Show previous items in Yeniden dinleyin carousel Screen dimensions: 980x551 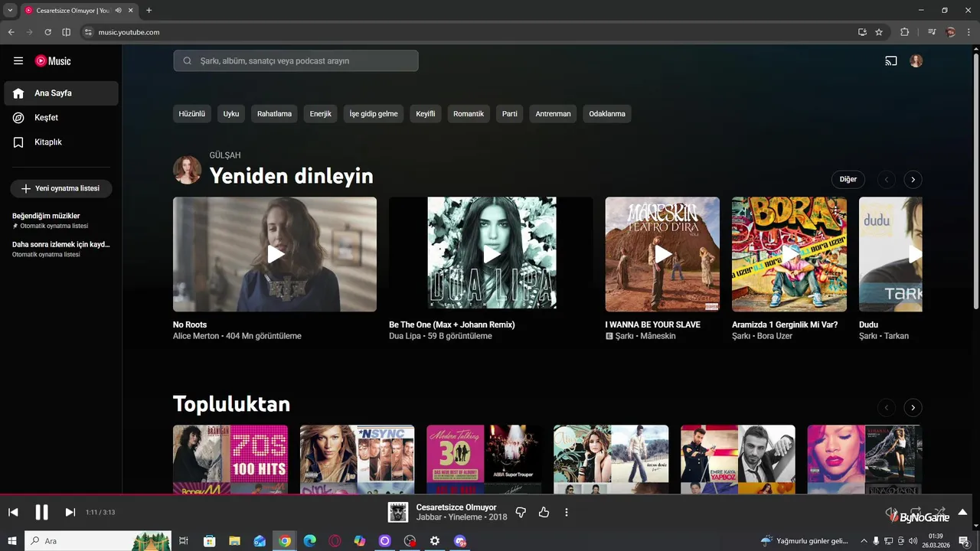pyautogui.click(x=887, y=180)
